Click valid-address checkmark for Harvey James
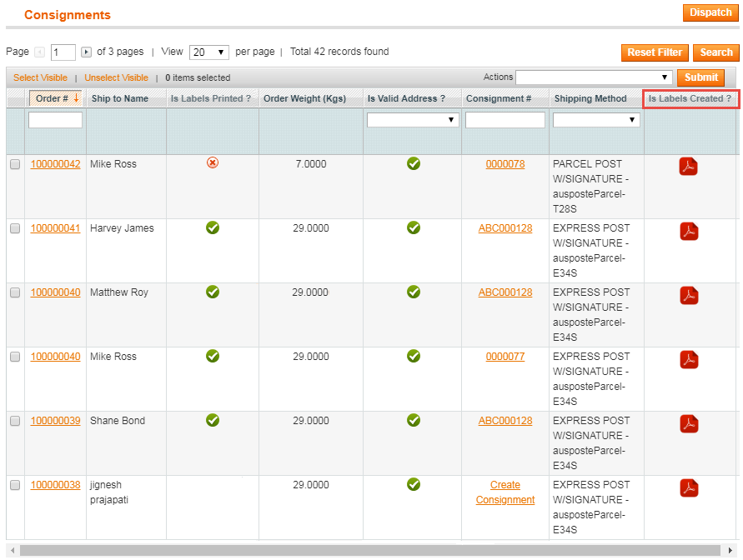743x560 pixels. tap(414, 227)
